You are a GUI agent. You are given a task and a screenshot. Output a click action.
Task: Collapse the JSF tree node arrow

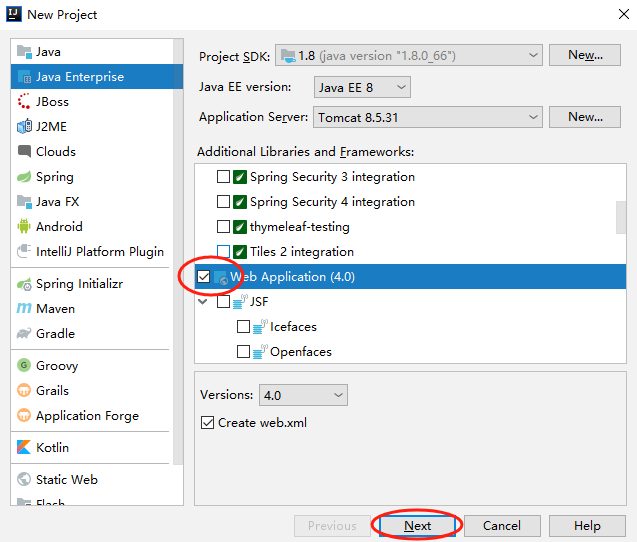(x=203, y=302)
